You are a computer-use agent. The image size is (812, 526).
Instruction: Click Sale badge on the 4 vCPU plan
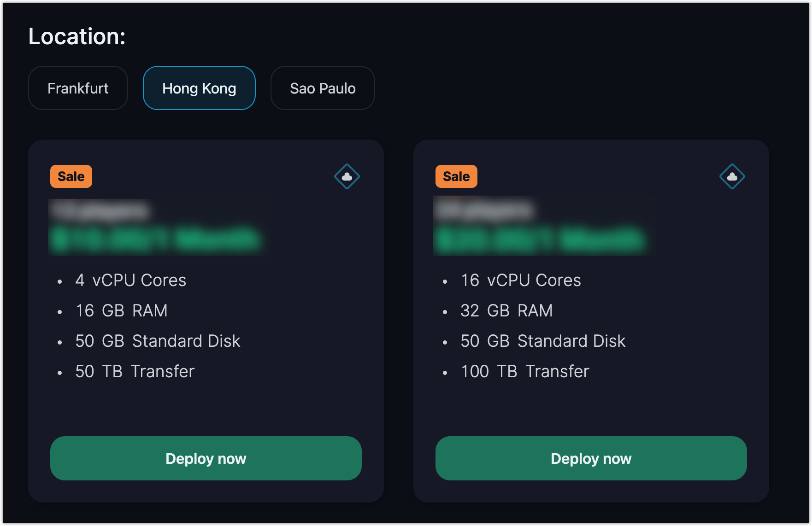point(71,176)
